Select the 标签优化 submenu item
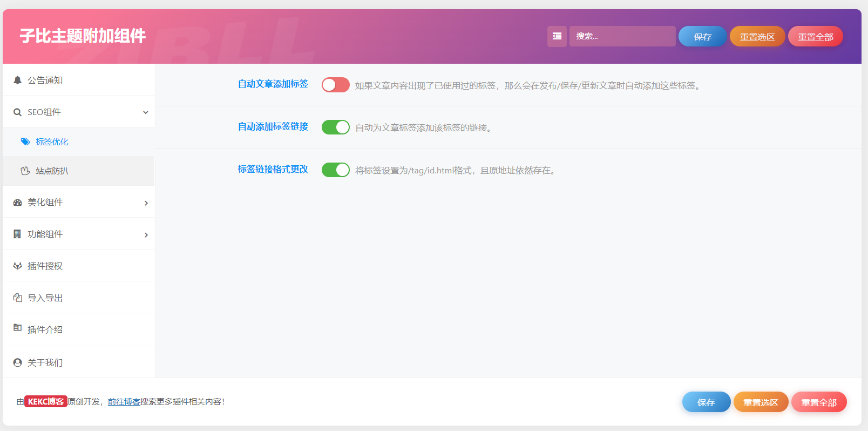This screenshot has width=868, height=431. tap(79, 142)
